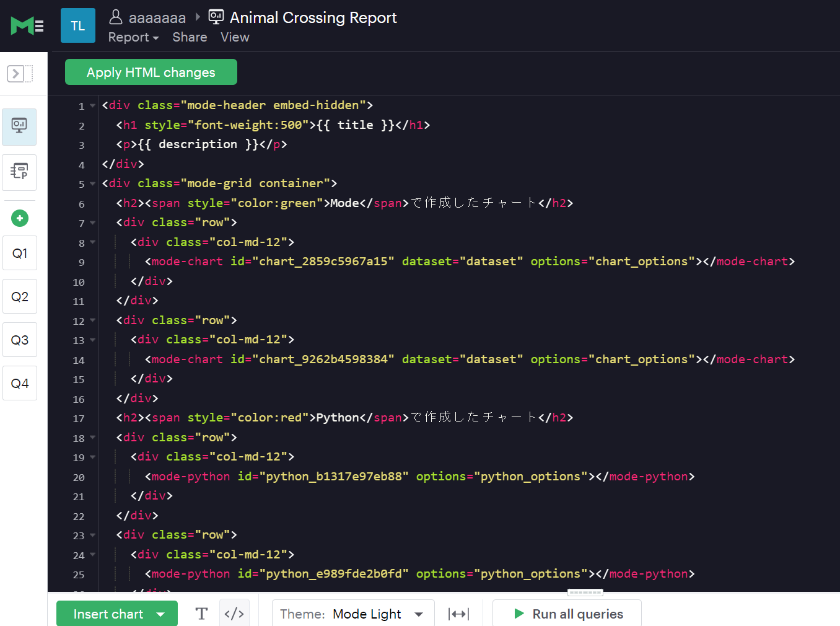Click python_b1317e97eb88 id in line 20

tap(334, 476)
